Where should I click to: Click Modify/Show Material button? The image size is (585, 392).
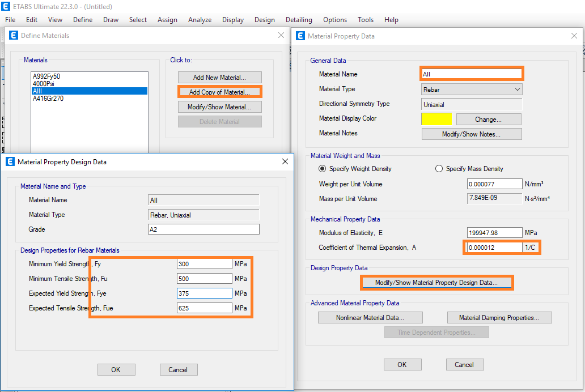coord(220,107)
